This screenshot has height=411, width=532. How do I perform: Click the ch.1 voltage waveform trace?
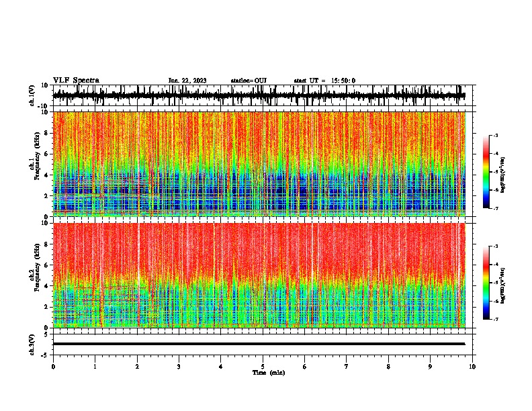pyautogui.click(x=259, y=95)
